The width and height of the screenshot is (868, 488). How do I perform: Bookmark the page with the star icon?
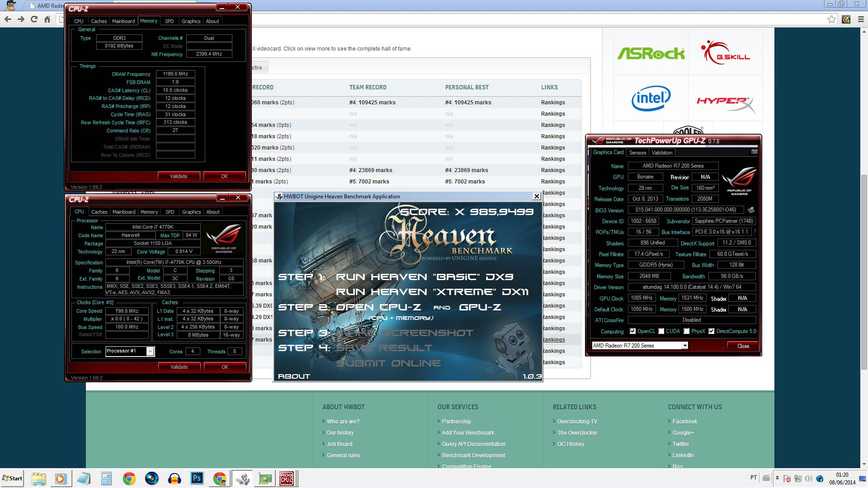(x=831, y=19)
